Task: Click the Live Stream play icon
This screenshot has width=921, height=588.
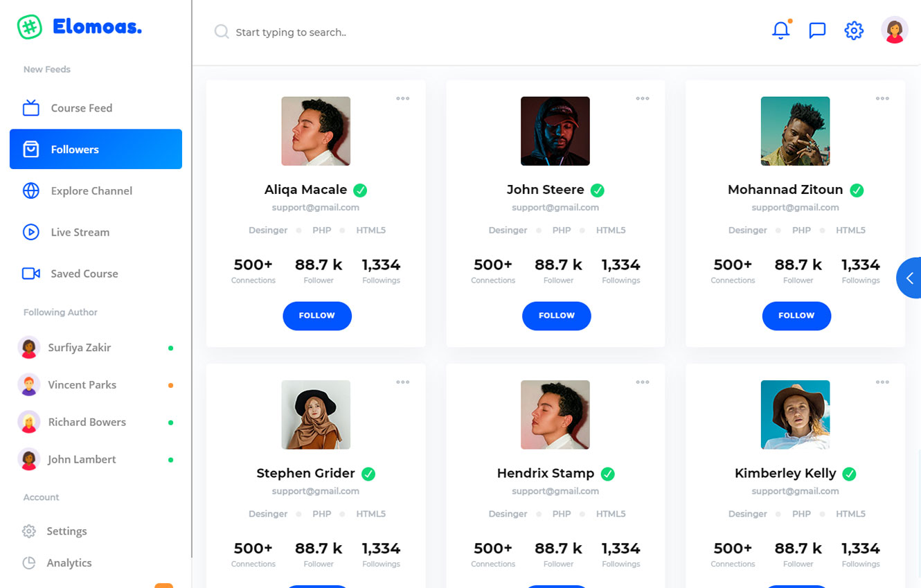Action: point(31,232)
